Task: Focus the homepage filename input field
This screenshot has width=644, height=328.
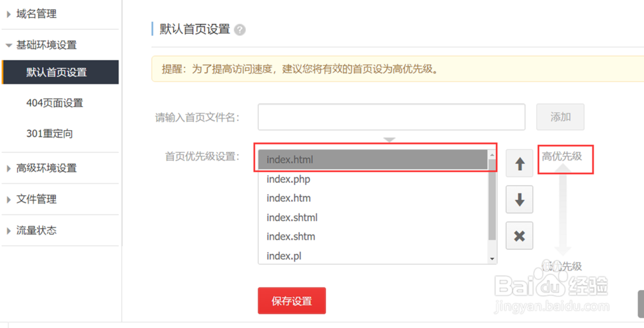Action: click(391, 117)
